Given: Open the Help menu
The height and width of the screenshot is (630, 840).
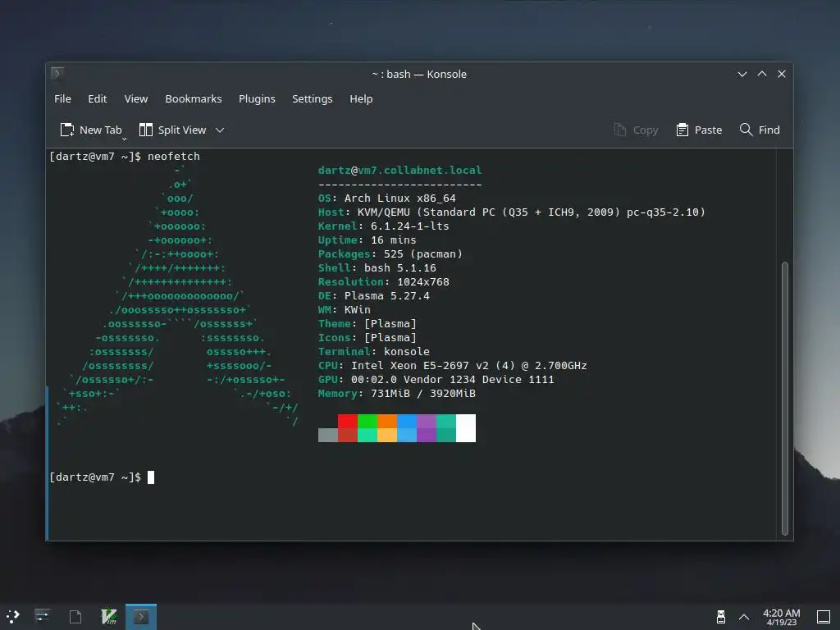Looking at the screenshot, I should point(361,99).
